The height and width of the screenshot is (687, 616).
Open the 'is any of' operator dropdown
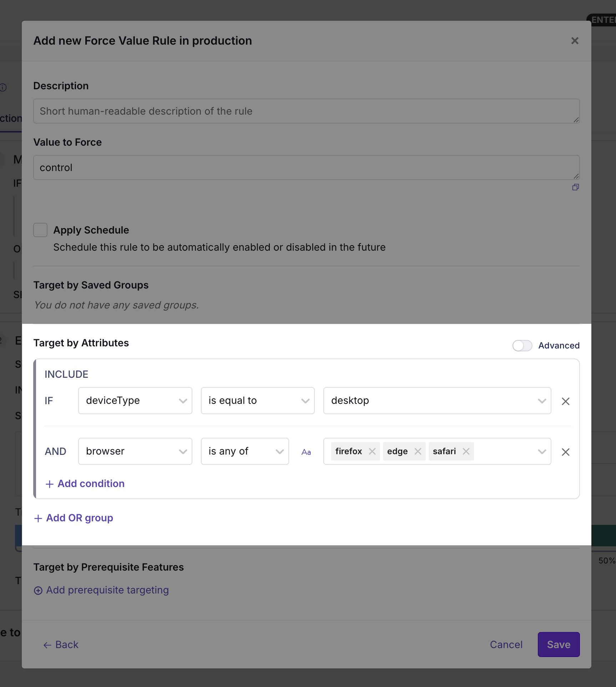pos(245,451)
